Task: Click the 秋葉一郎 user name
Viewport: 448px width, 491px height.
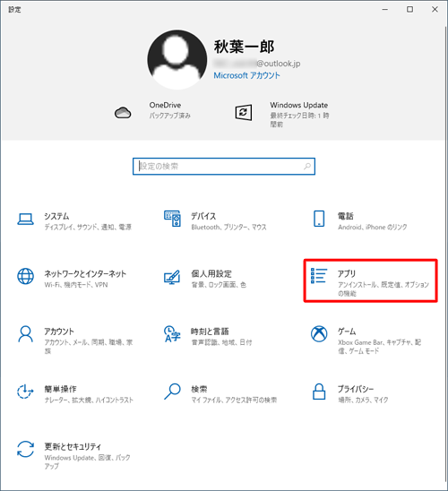Action: [x=244, y=47]
